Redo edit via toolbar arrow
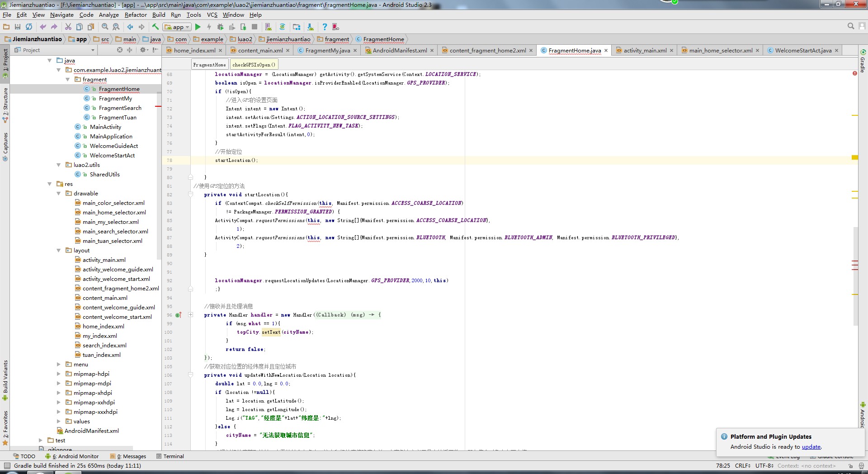The width and height of the screenshot is (868, 474). coord(54,27)
